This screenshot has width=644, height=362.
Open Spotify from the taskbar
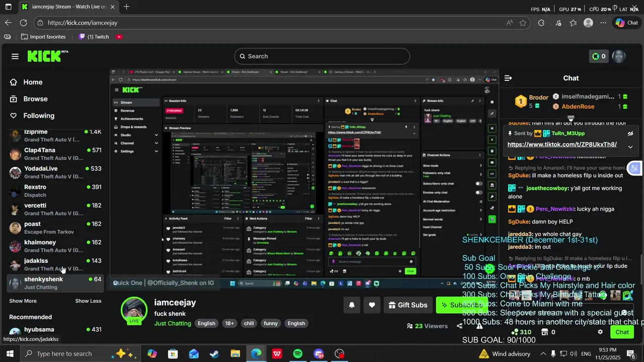(x=297, y=354)
